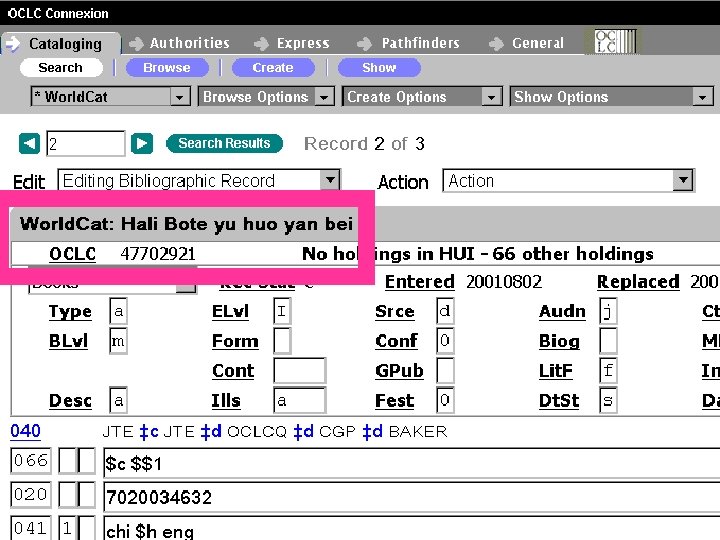The height and width of the screenshot is (540, 720).
Task: Edit the 041 field chi $h eng
Action: point(412,529)
